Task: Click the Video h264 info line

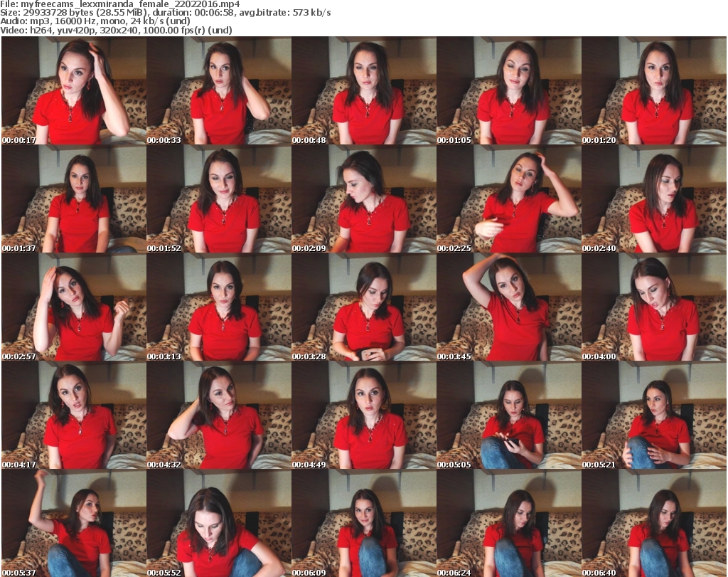Action: point(116,30)
